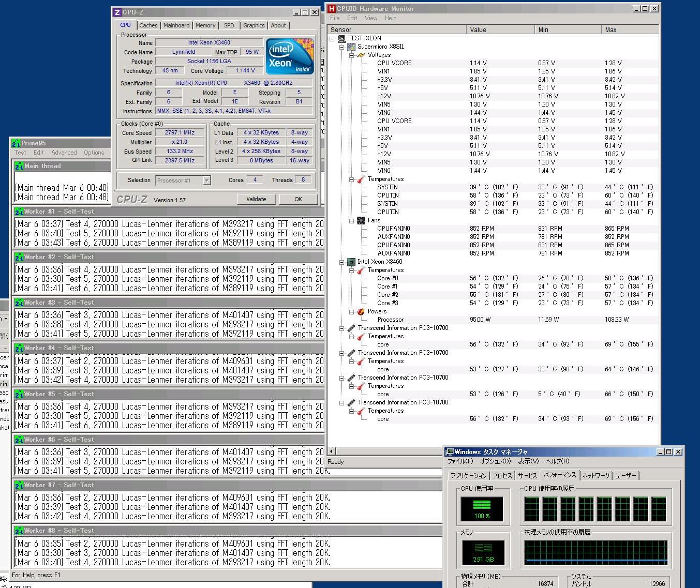Click the Worker #6 Self-Test icon
Screen dimensions: 700x588
point(19,440)
